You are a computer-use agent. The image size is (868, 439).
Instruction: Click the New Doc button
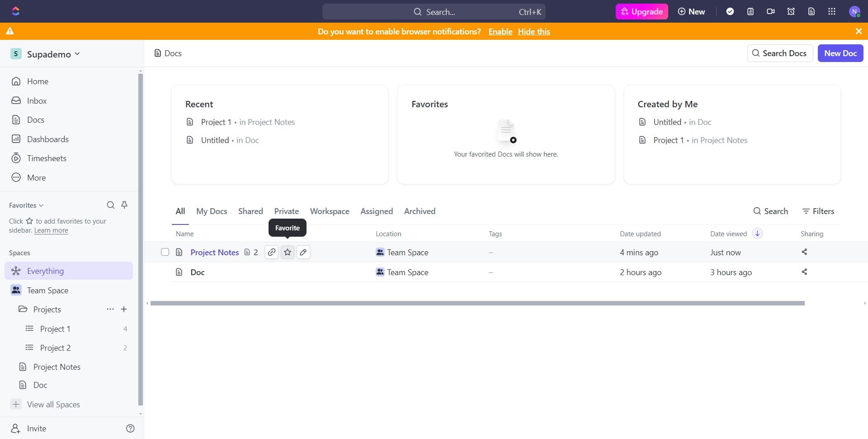pyautogui.click(x=840, y=53)
